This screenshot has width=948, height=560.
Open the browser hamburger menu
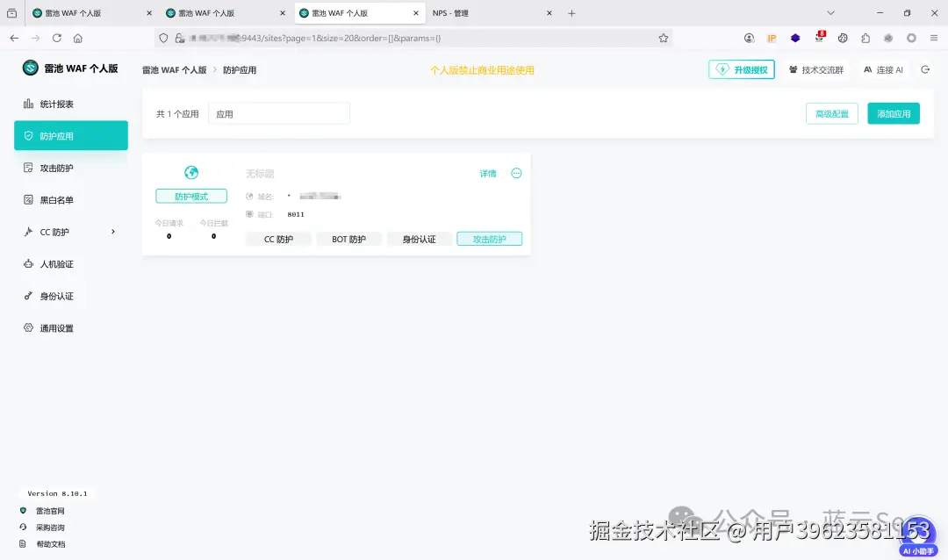(x=934, y=38)
